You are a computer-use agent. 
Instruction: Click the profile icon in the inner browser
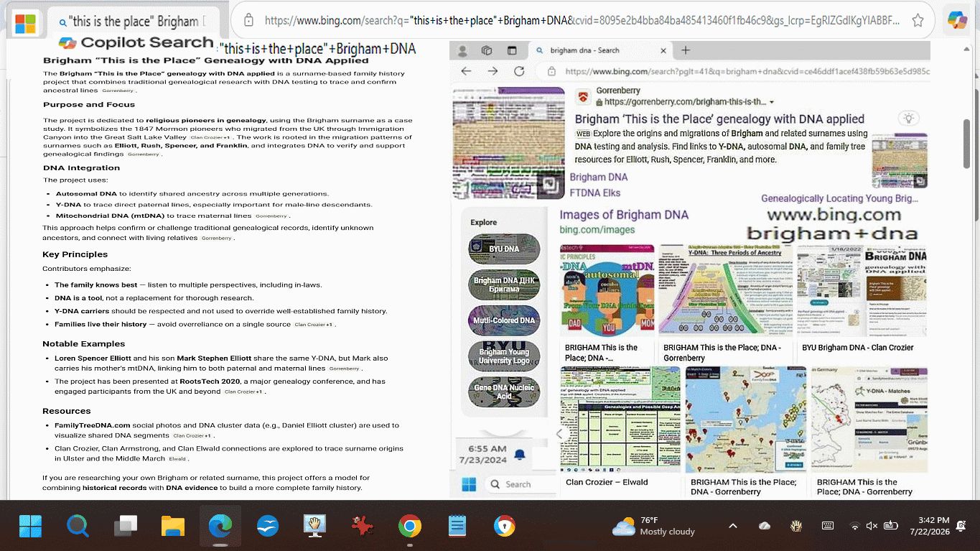pos(463,50)
